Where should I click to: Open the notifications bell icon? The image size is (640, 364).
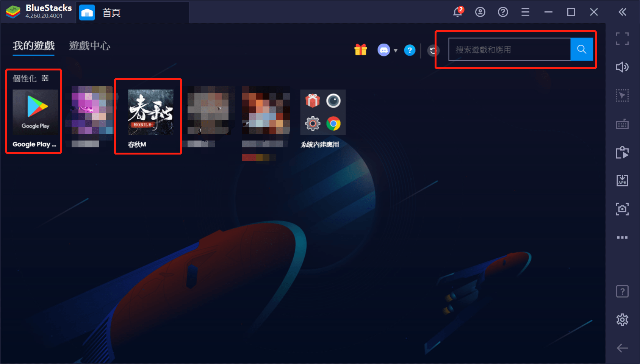point(458,12)
